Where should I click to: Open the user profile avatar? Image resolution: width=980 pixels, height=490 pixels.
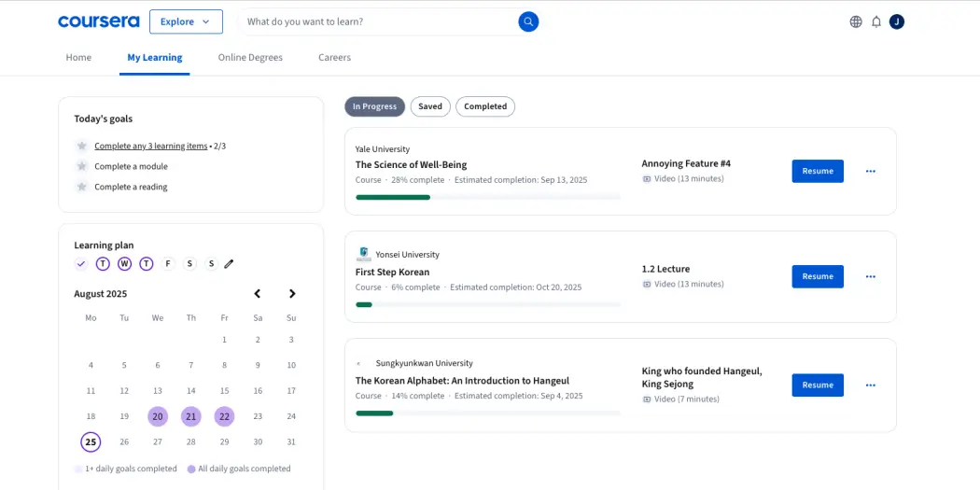(x=897, y=21)
